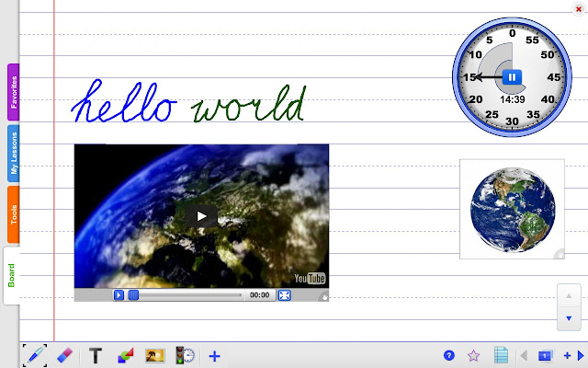The width and height of the screenshot is (588, 368).
Task: Open the help question mark icon
Action: point(449,355)
